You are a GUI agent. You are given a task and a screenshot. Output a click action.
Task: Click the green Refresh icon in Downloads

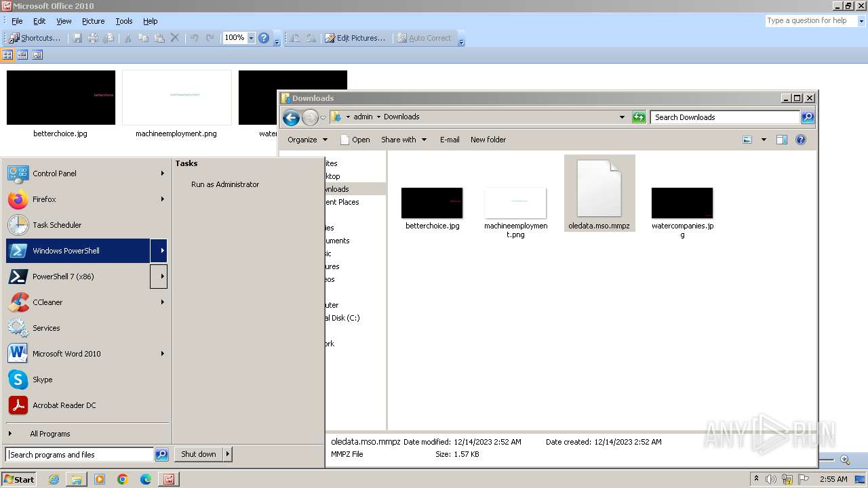[639, 117]
